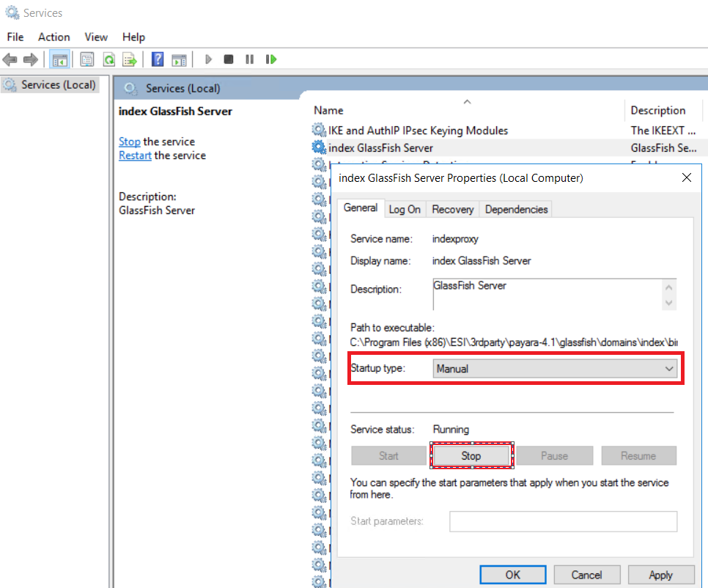Go back using the toolbar Back arrow

pos(10,59)
